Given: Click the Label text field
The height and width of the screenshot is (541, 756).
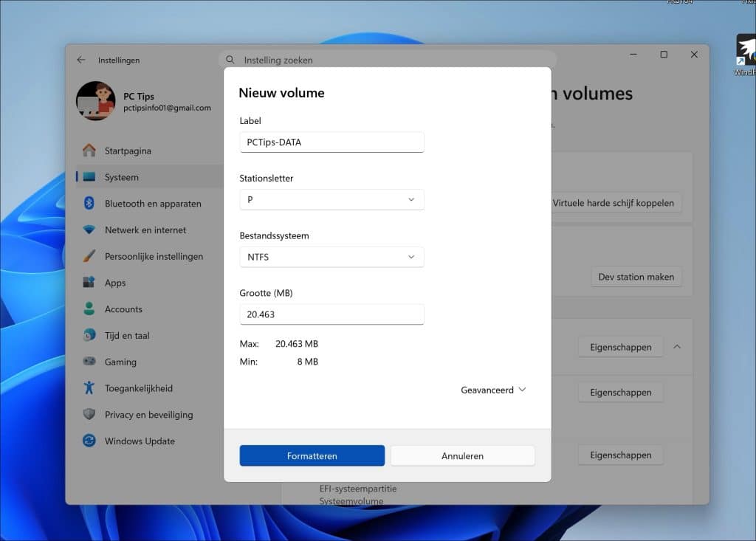Looking at the screenshot, I should 331,142.
